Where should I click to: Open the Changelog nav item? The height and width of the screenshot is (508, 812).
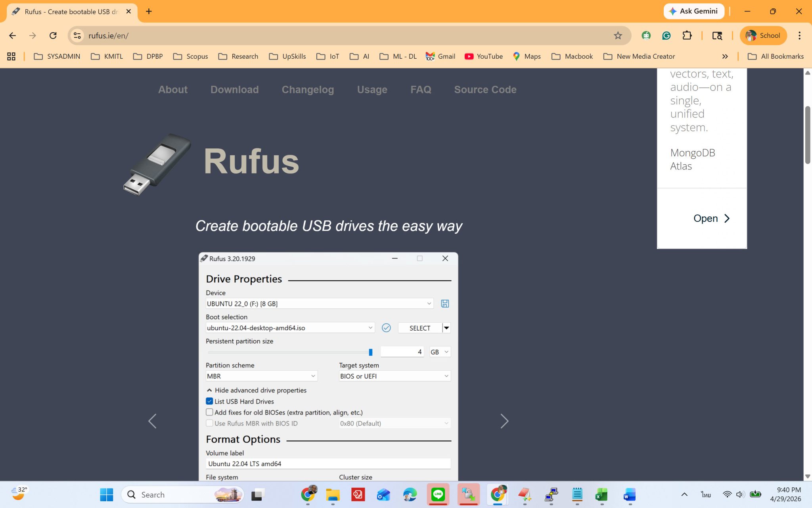308,90
